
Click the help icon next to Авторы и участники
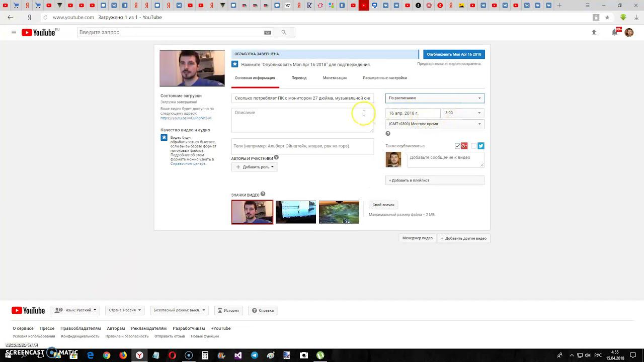coord(276,158)
